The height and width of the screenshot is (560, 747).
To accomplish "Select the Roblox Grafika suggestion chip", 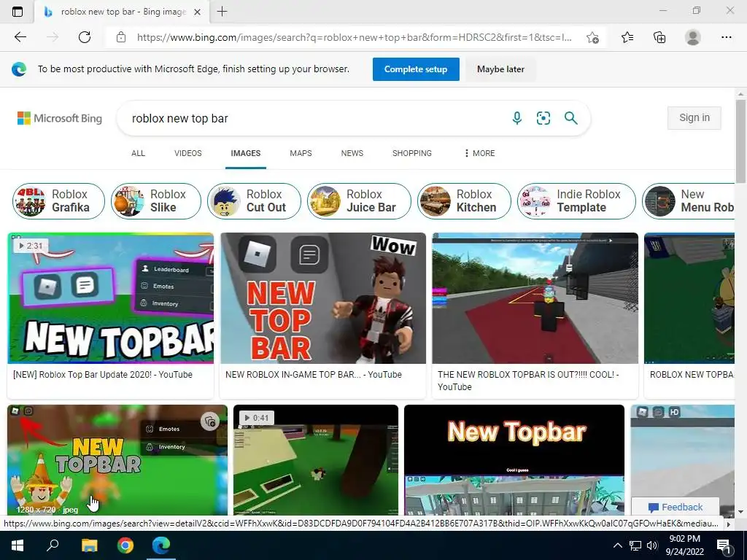I will click(x=58, y=201).
